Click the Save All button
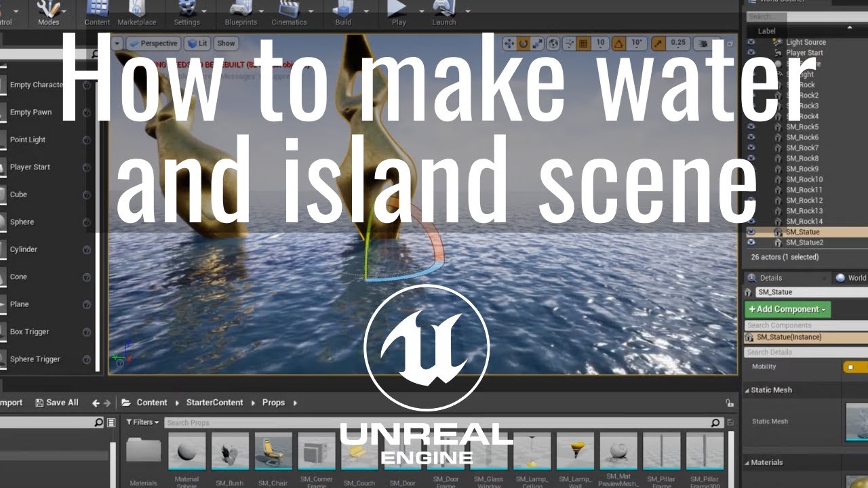This screenshot has height=488, width=868. 57,403
